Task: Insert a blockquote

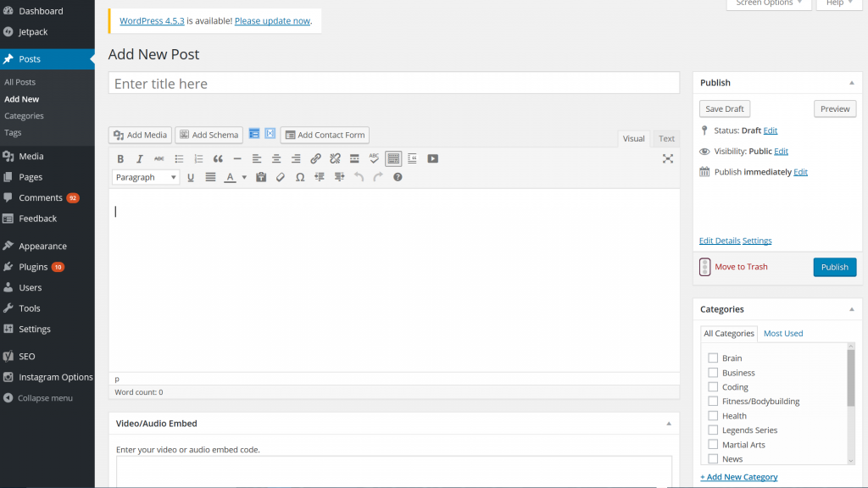Action: 218,158
